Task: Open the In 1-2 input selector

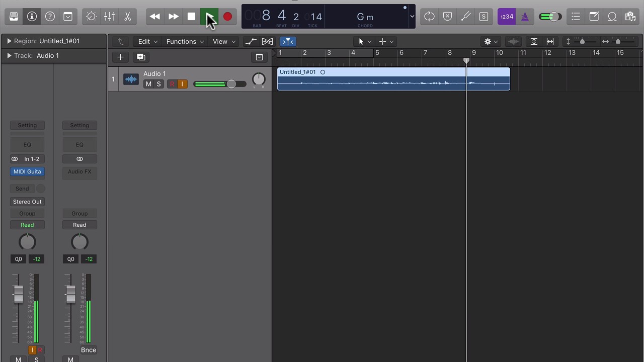Action: (x=32, y=159)
